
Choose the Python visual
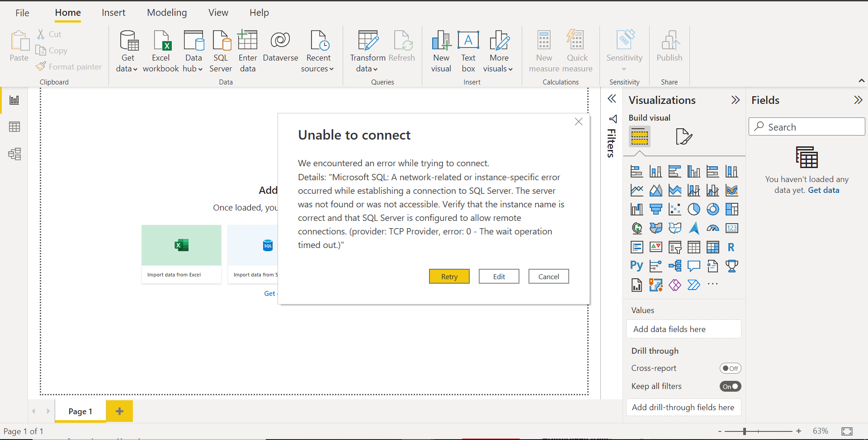click(x=637, y=266)
